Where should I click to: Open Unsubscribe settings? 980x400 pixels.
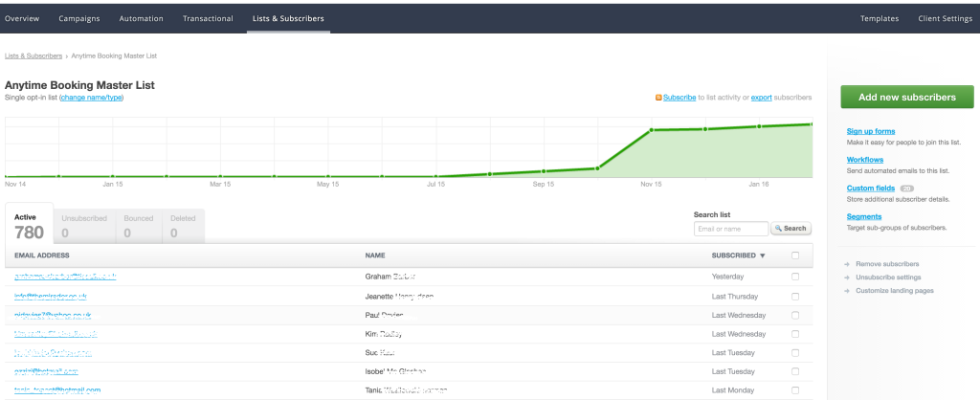(888, 278)
